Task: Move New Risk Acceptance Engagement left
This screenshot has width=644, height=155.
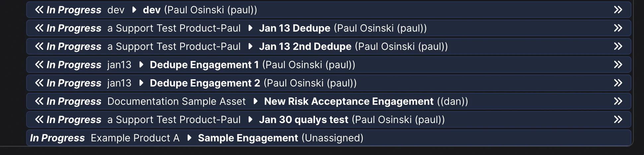Action: coord(39,101)
